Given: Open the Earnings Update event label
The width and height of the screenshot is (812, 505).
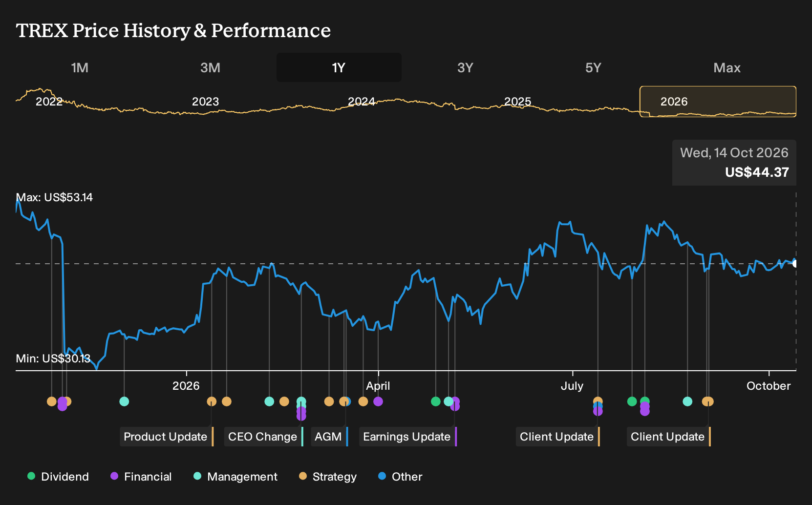Looking at the screenshot, I should [408, 437].
